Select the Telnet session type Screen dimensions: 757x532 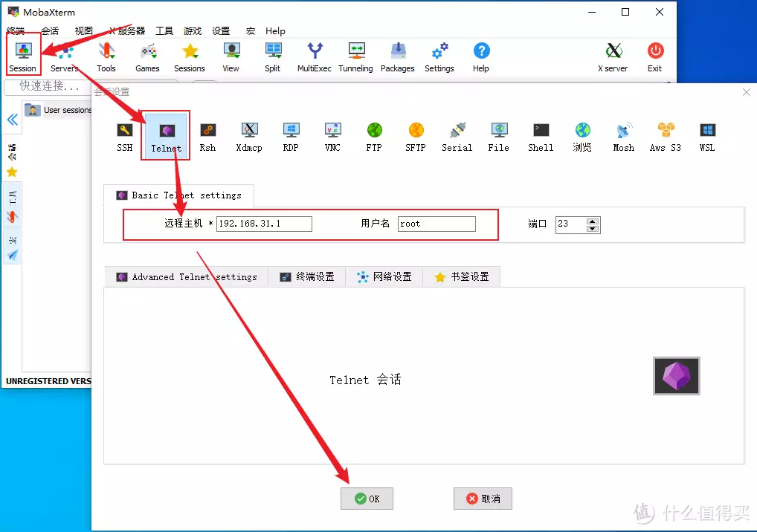tap(166, 137)
